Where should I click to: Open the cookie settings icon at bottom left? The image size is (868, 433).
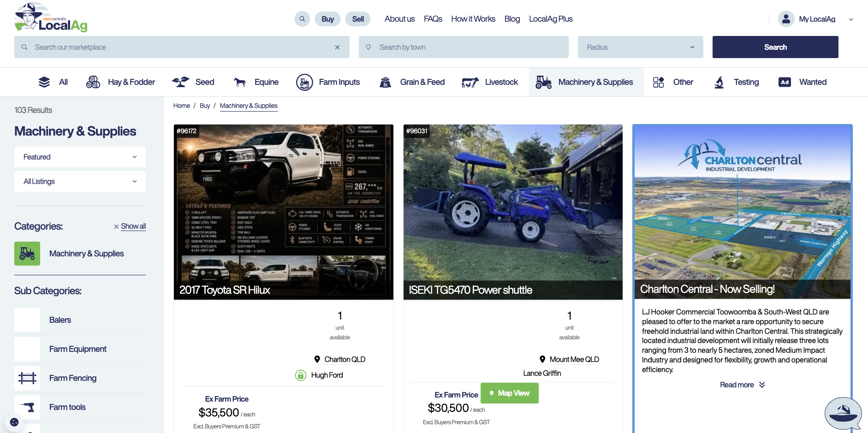pos(14,422)
